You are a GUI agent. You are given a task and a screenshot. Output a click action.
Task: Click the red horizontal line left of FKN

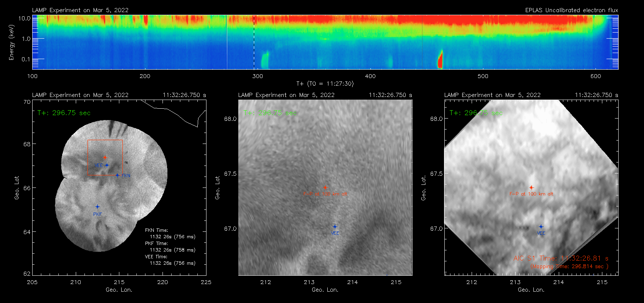102,175
